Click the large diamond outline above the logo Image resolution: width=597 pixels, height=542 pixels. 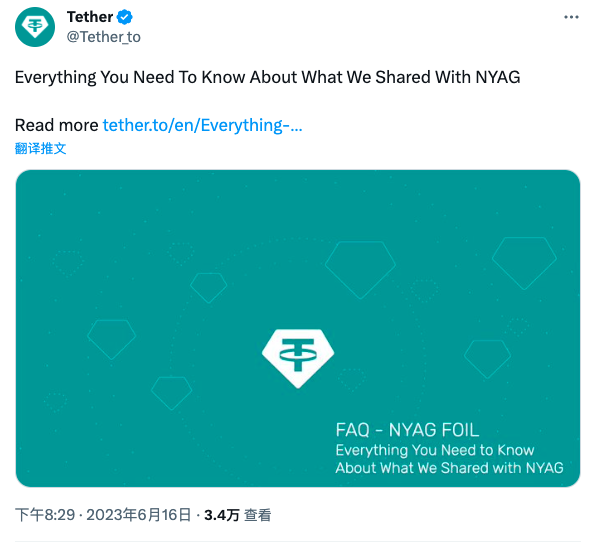click(360, 270)
